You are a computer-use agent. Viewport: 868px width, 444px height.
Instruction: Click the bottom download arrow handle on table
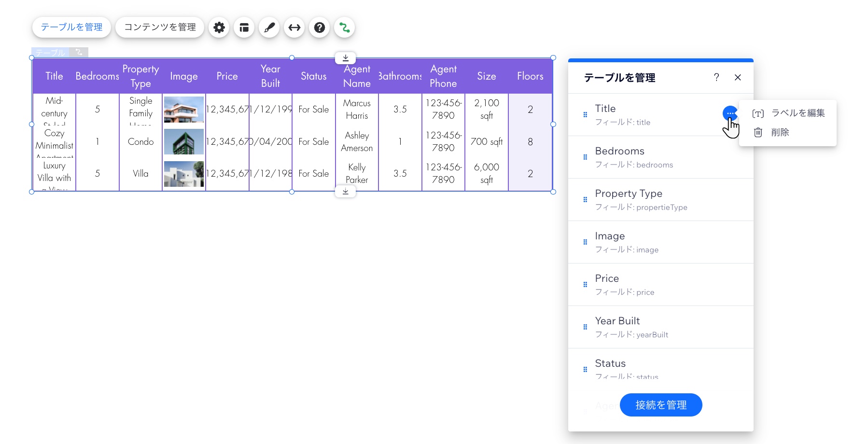click(346, 192)
